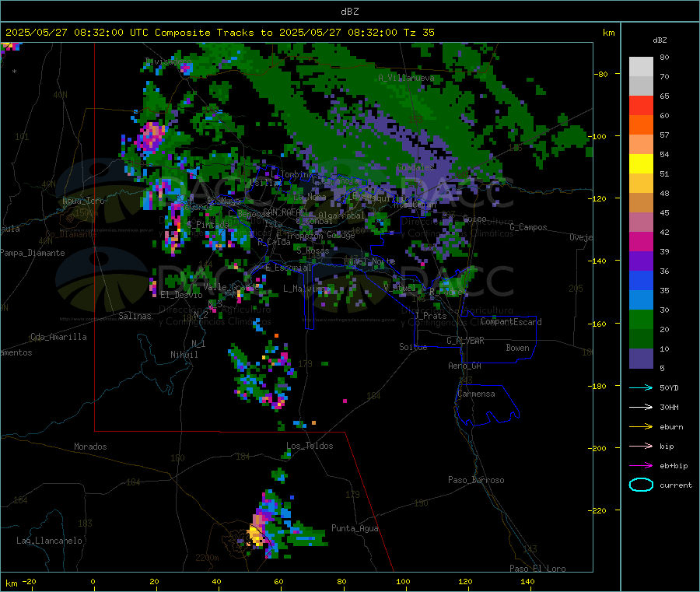
Task: Click the Lag.Llancanelo map label
Action: [49, 541]
